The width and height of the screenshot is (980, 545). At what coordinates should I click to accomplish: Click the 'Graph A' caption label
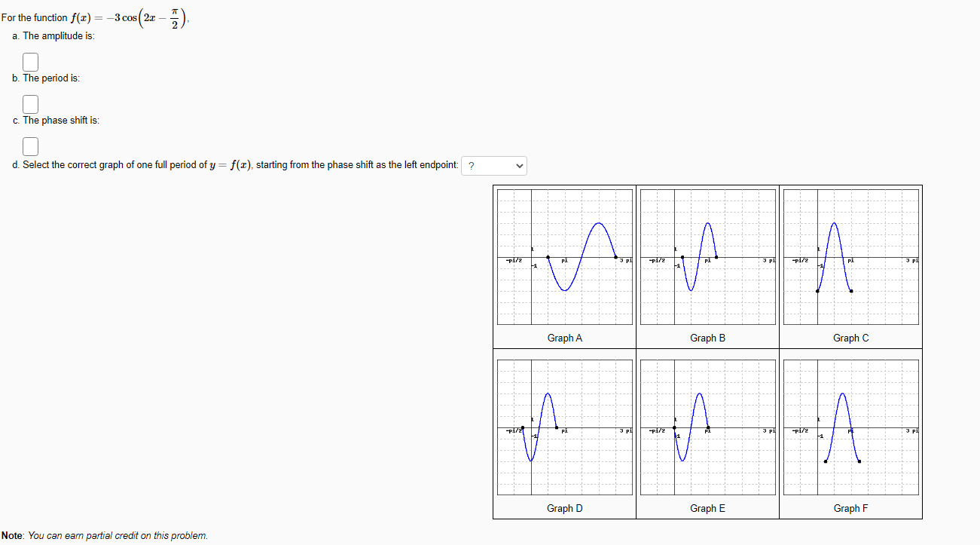point(564,338)
